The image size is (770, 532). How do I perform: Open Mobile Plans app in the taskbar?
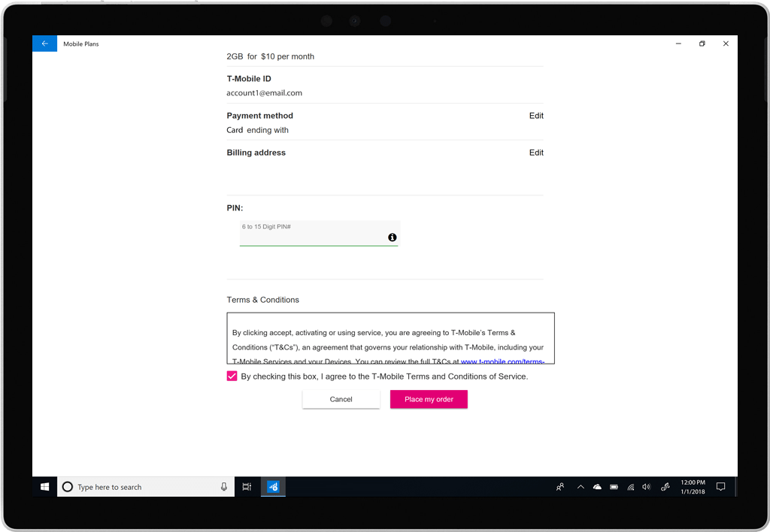[x=273, y=487]
